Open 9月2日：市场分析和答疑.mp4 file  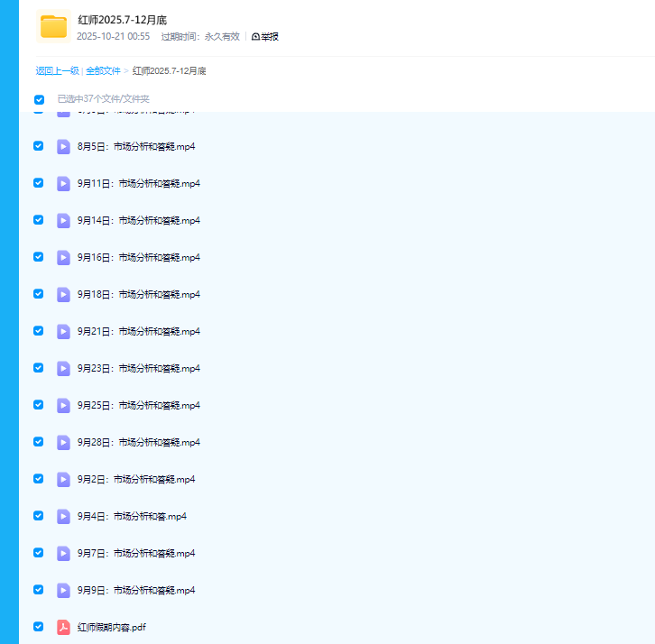135,479
